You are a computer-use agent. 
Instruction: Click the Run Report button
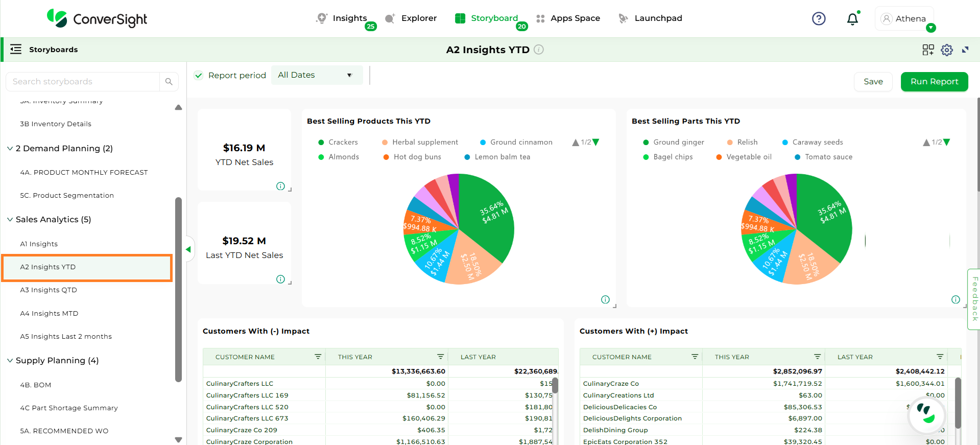(934, 82)
